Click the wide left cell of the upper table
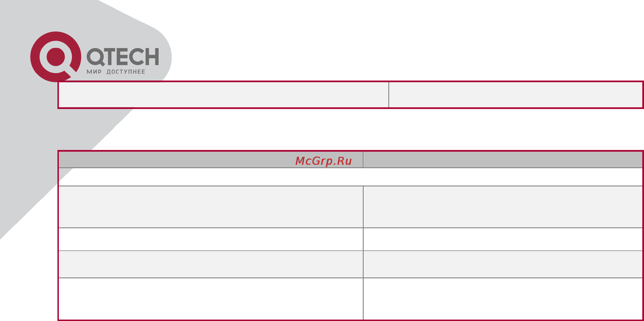644x321 pixels. (x=223, y=95)
